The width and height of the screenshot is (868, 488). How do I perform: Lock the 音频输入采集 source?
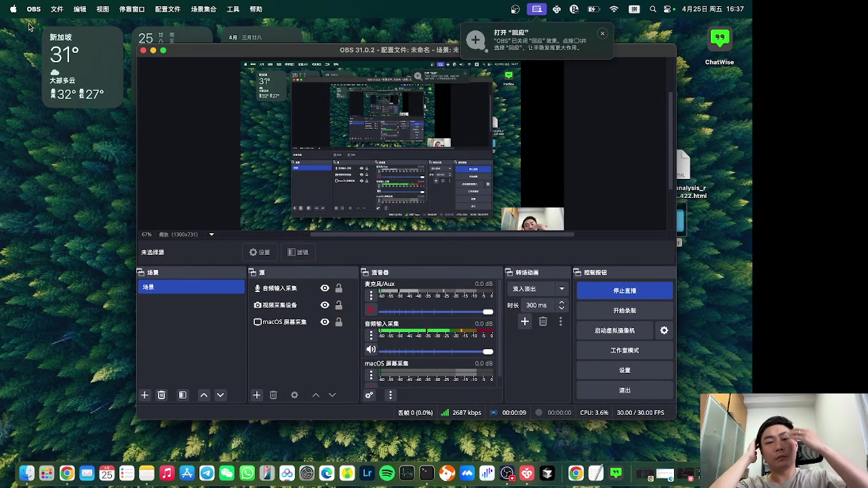point(338,288)
